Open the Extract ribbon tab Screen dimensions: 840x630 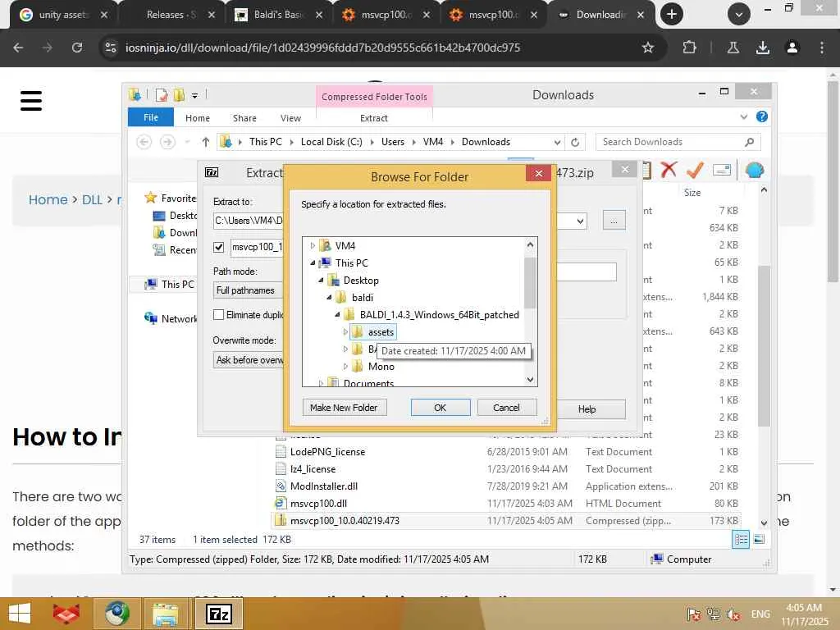[x=373, y=118]
